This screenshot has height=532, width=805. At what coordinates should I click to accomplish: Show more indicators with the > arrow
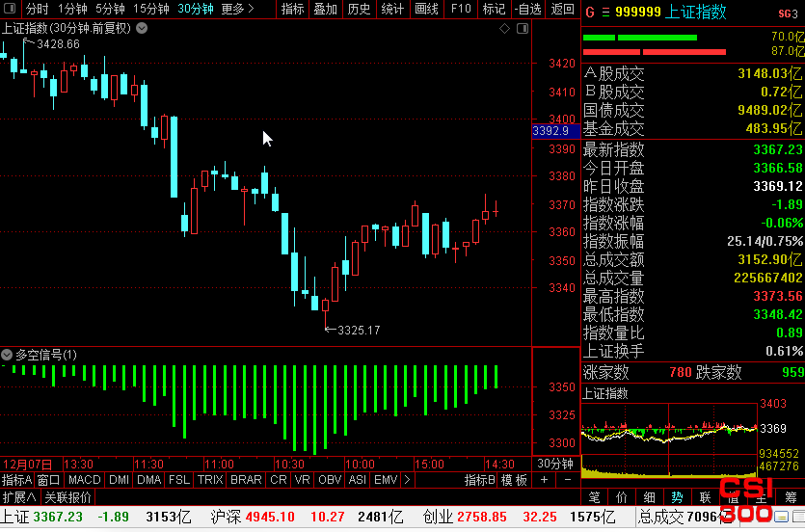tap(407, 480)
